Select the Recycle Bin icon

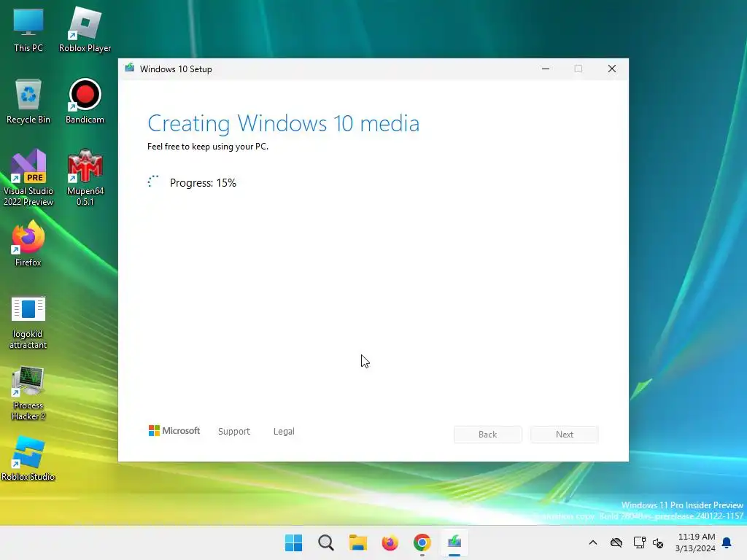click(x=28, y=101)
